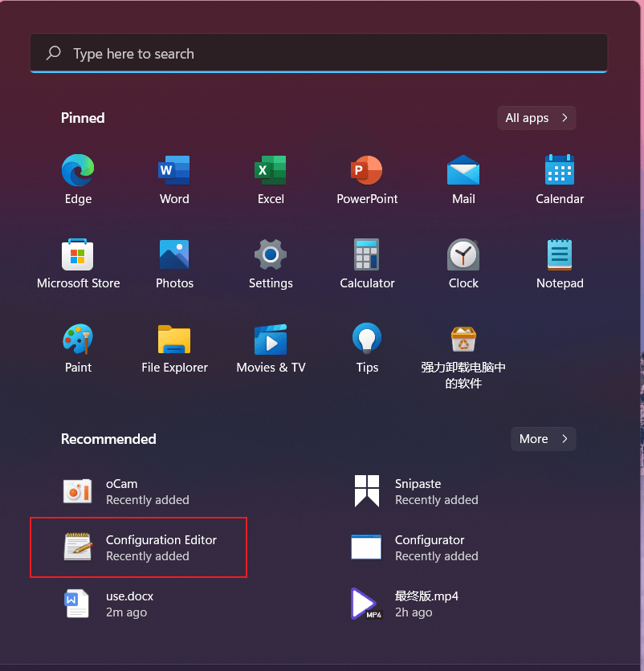Launch Microsoft Store

coord(78,255)
